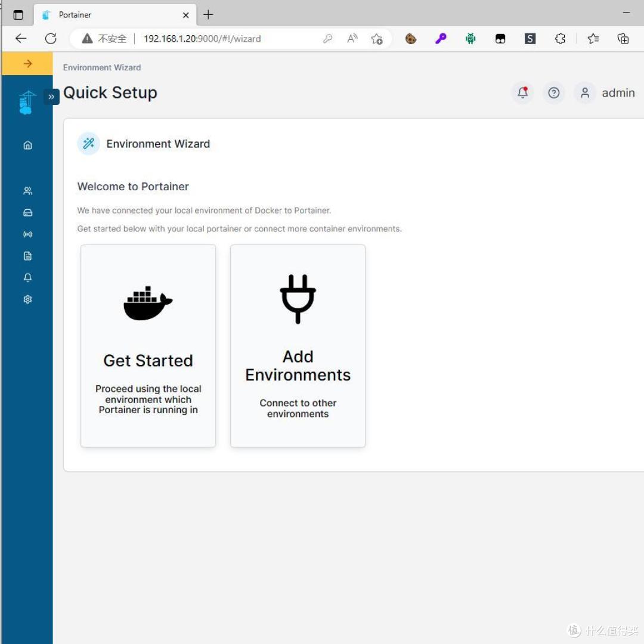Refresh the page in the browser

pyautogui.click(x=51, y=39)
